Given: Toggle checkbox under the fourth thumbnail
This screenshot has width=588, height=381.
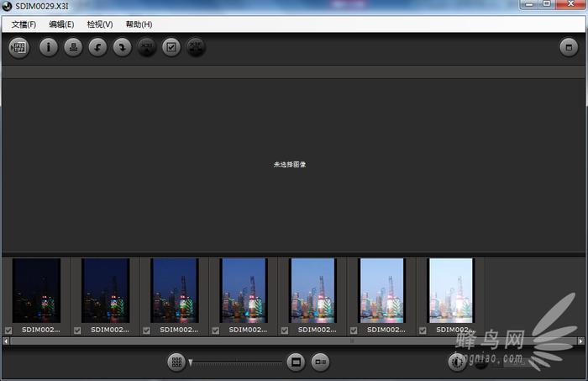Looking at the screenshot, I should [215, 331].
